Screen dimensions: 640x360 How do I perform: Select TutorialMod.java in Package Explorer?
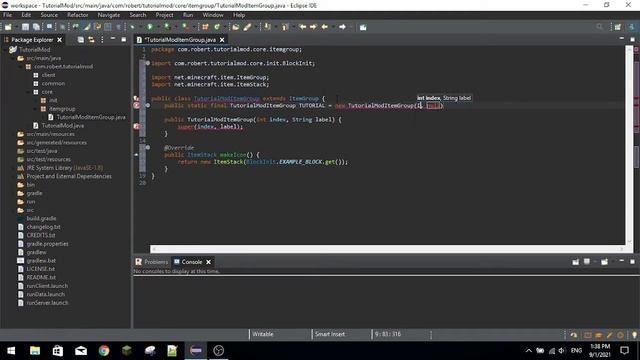58,126
